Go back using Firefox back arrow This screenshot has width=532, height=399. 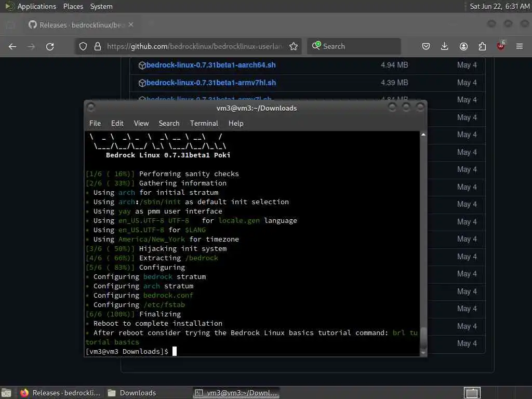[12, 46]
